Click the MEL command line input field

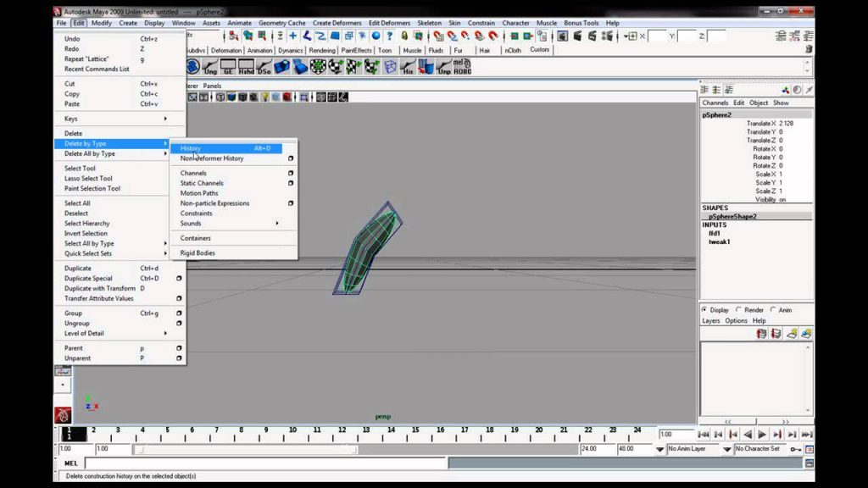pyautogui.click(x=265, y=463)
